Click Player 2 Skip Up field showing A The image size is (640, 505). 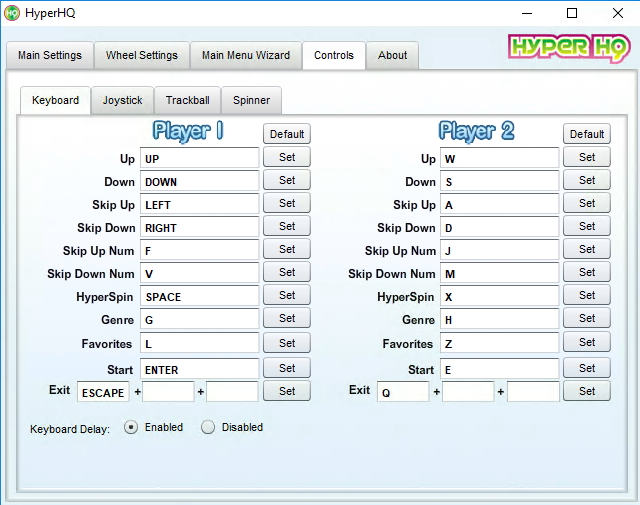pyautogui.click(x=500, y=204)
